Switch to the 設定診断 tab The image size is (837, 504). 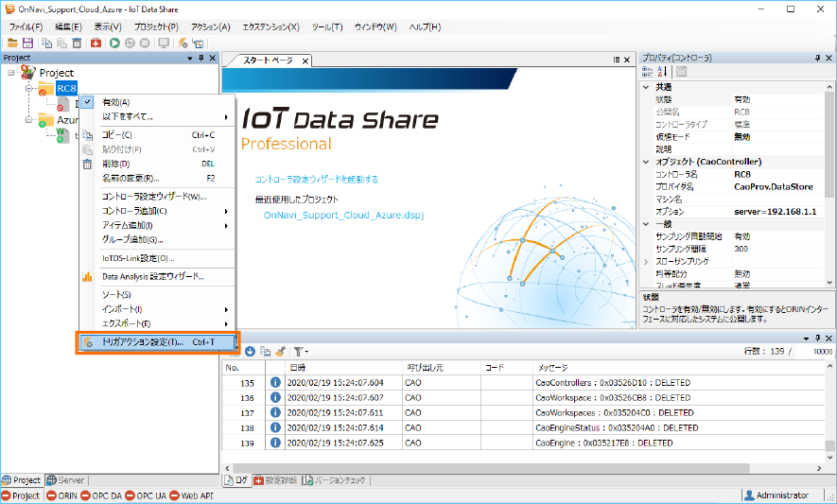pos(276,480)
